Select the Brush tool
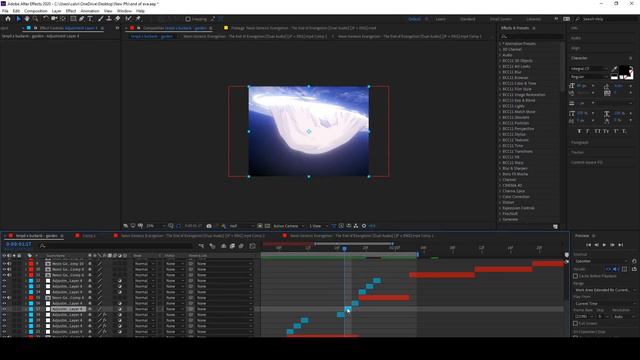This screenshot has height=360, width=640. (x=100, y=19)
